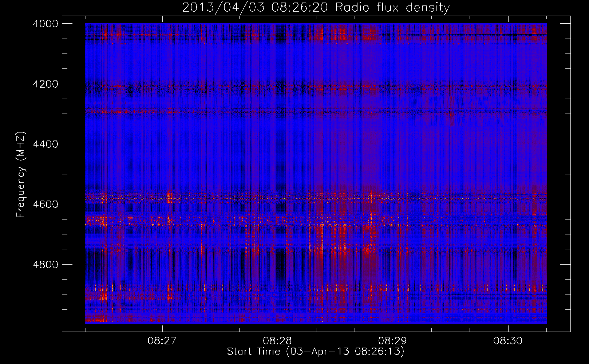Click the 08:28 time tick label
This screenshot has height=364, width=589.
point(277,341)
